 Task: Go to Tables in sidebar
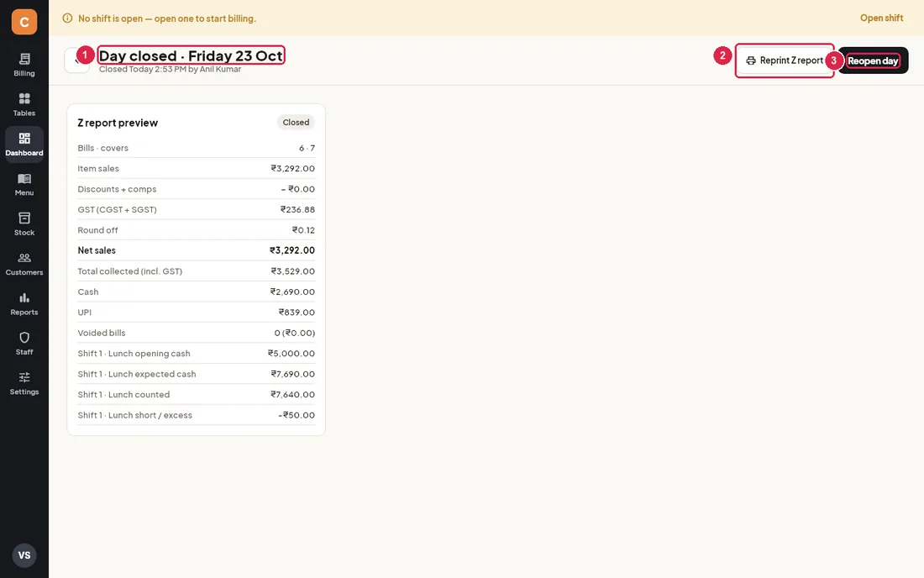[24, 104]
